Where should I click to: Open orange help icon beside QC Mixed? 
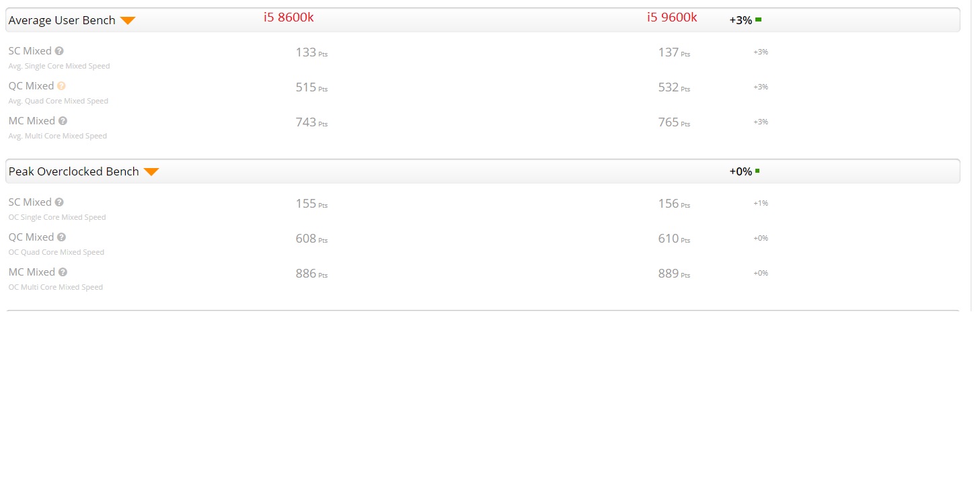61,86
